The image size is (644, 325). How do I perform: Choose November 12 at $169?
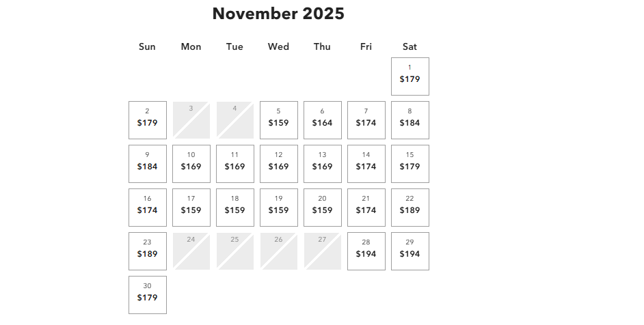tap(279, 164)
